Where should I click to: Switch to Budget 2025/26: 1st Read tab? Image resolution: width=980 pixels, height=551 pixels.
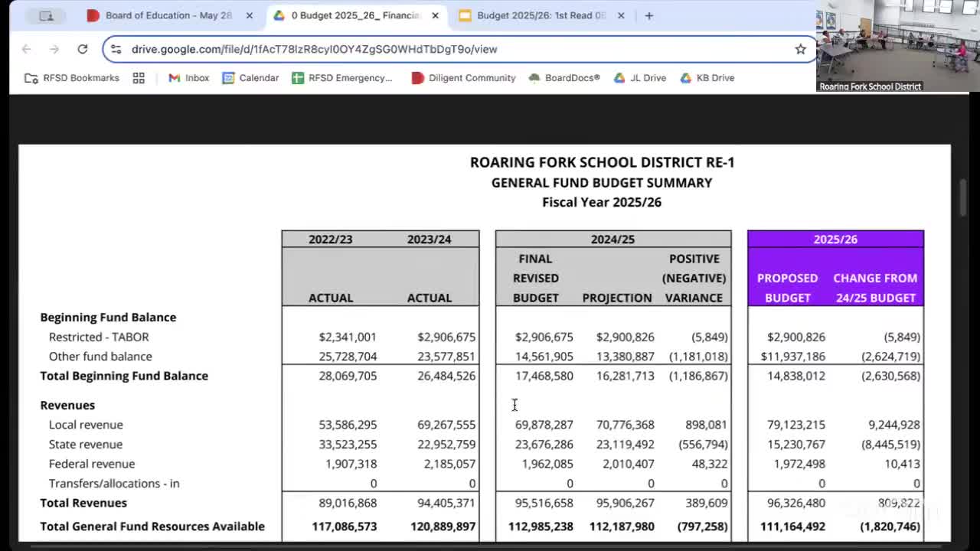click(x=540, y=15)
